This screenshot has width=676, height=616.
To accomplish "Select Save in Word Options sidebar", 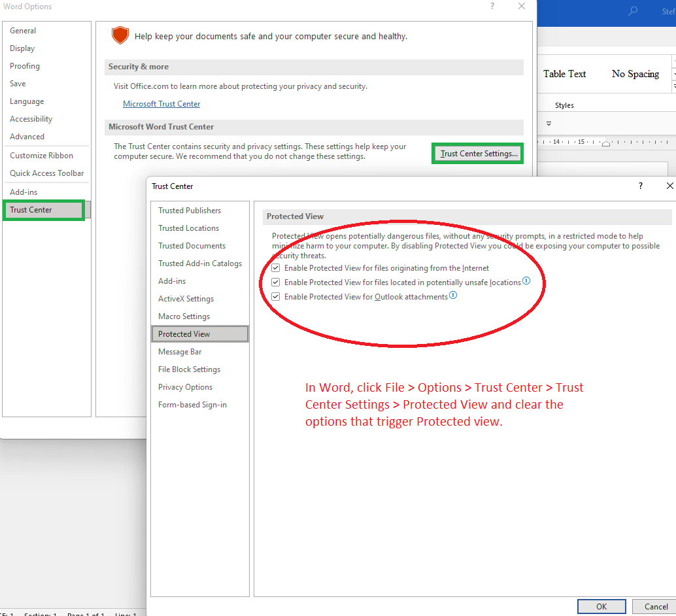I will (46, 84).
